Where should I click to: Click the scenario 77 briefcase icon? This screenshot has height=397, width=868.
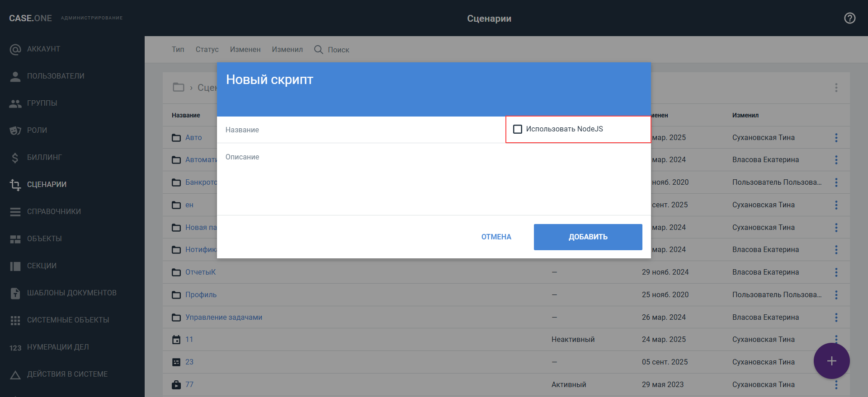pos(176,385)
